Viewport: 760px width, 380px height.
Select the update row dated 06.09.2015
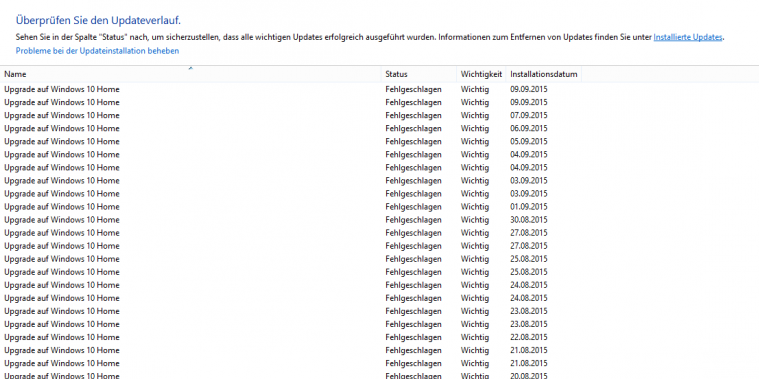[x=291, y=128]
